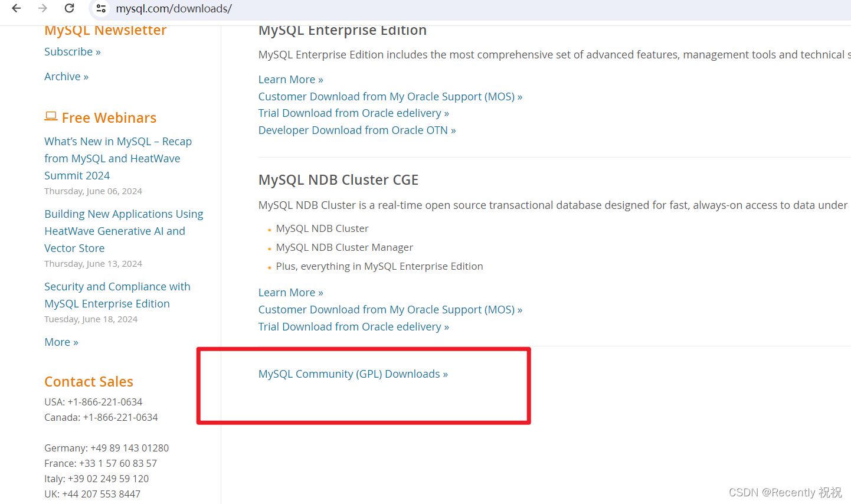Click the France phone number text
851x504 pixels.
100,463
